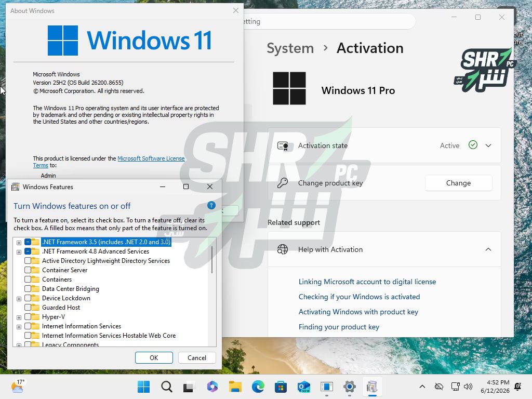Open Microsoft Store from the taskbar

click(281, 387)
